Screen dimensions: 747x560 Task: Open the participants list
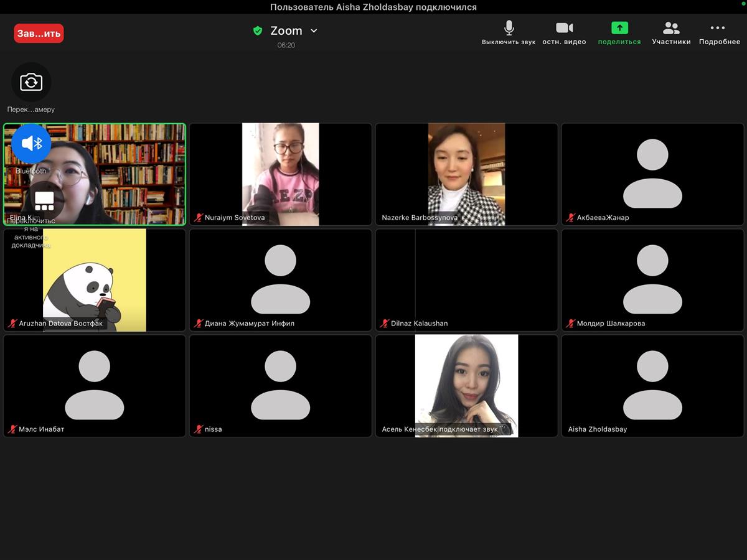[671, 29]
